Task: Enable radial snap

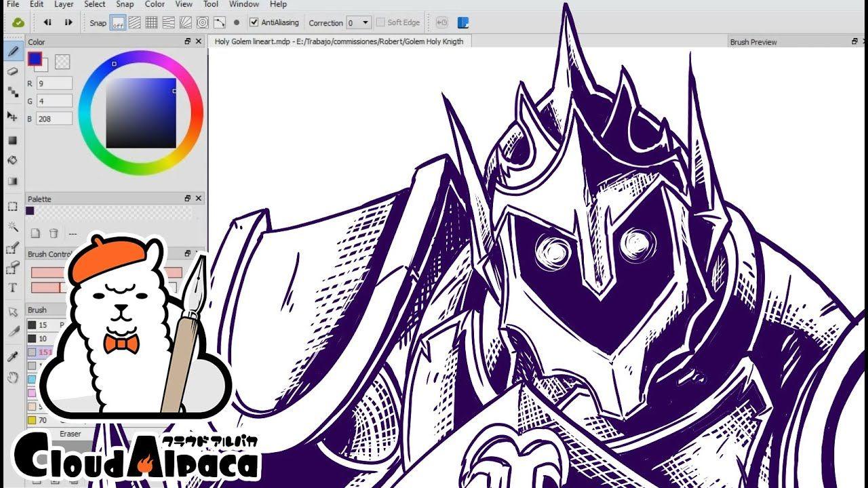Action: click(x=186, y=22)
